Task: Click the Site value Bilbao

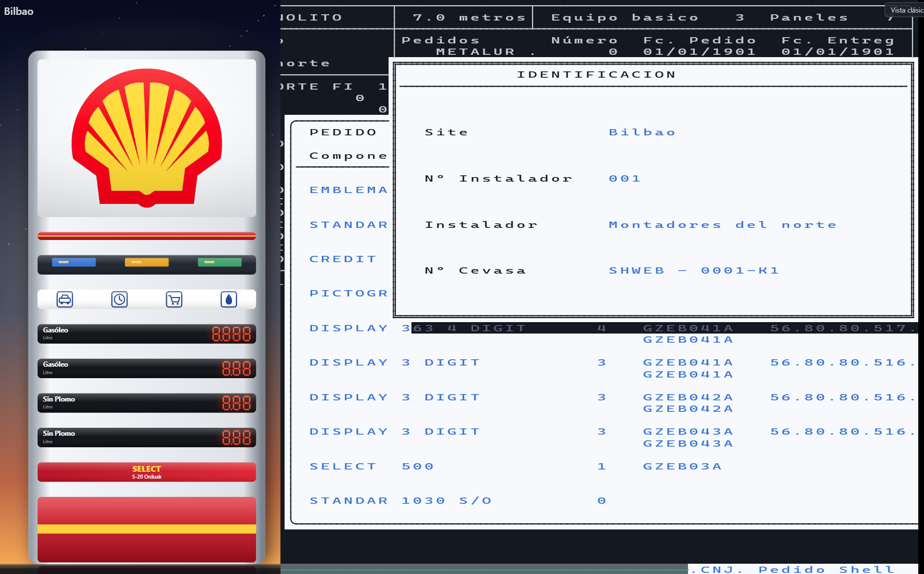Action: pos(642,133)
